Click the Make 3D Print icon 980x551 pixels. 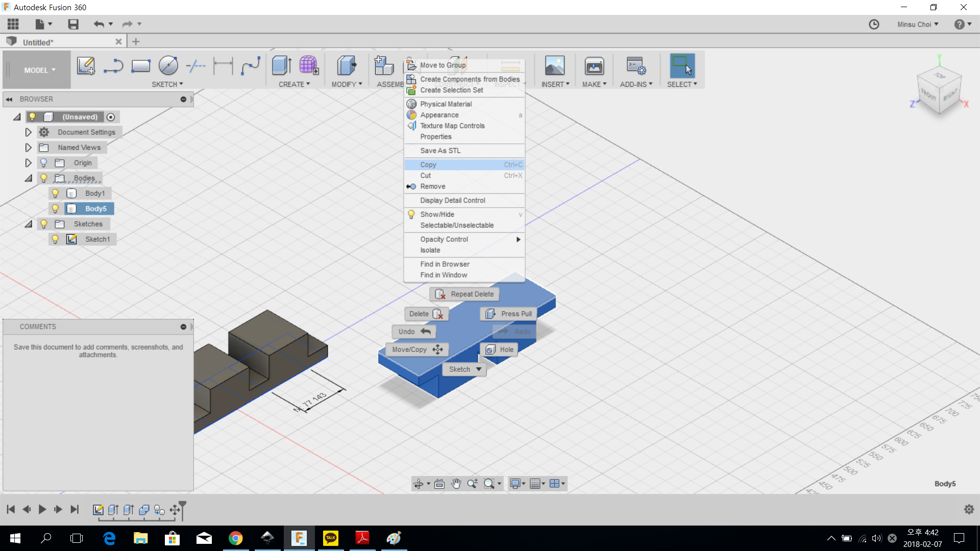coord(594,66)
